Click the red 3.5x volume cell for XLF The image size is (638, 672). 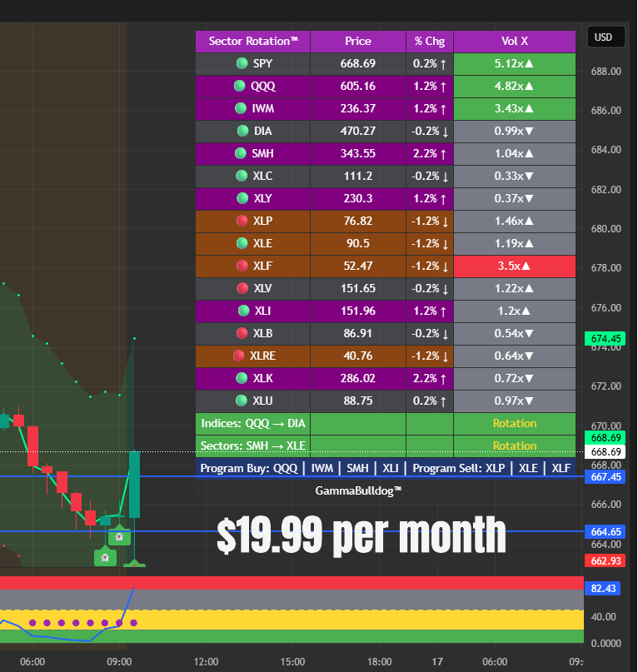515,266
